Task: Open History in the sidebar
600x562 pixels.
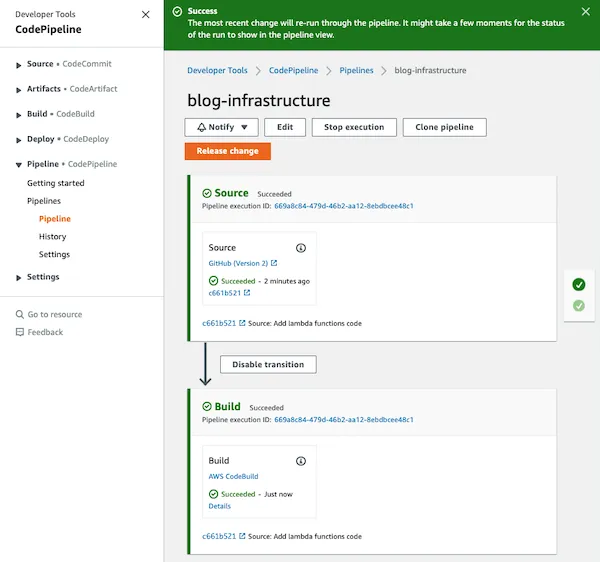Action: (52, 236)
